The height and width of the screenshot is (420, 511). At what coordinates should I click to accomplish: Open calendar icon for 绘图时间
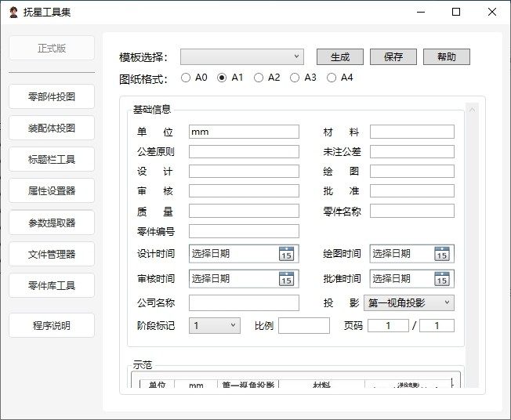(441, 254)
